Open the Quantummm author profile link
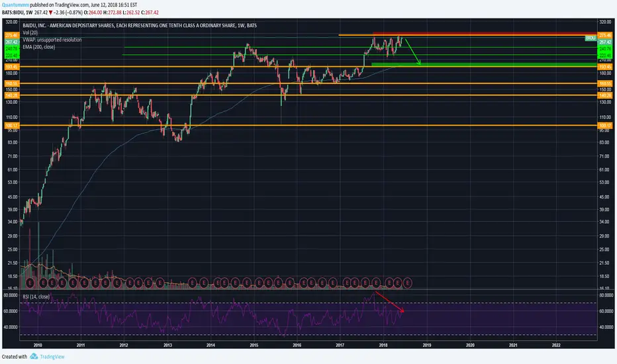Screen dimensions: 617x364 tap(15, 5)
